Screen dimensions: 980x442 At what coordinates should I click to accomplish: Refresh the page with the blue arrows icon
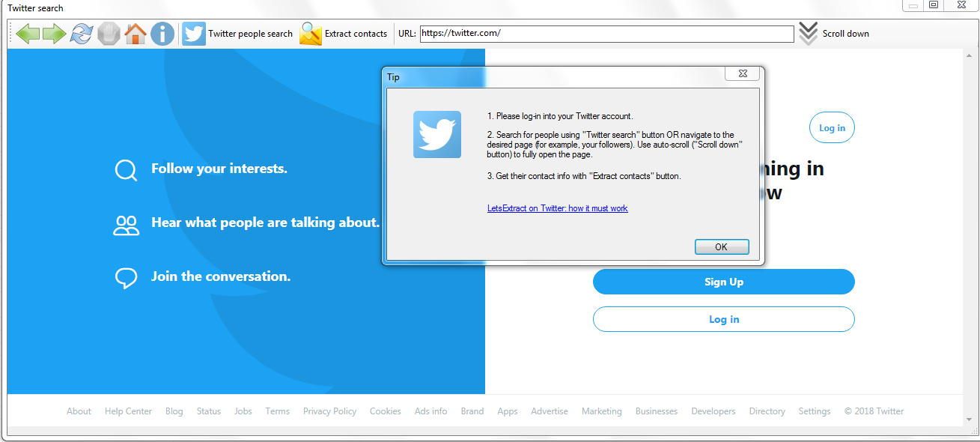coord(82,34)
